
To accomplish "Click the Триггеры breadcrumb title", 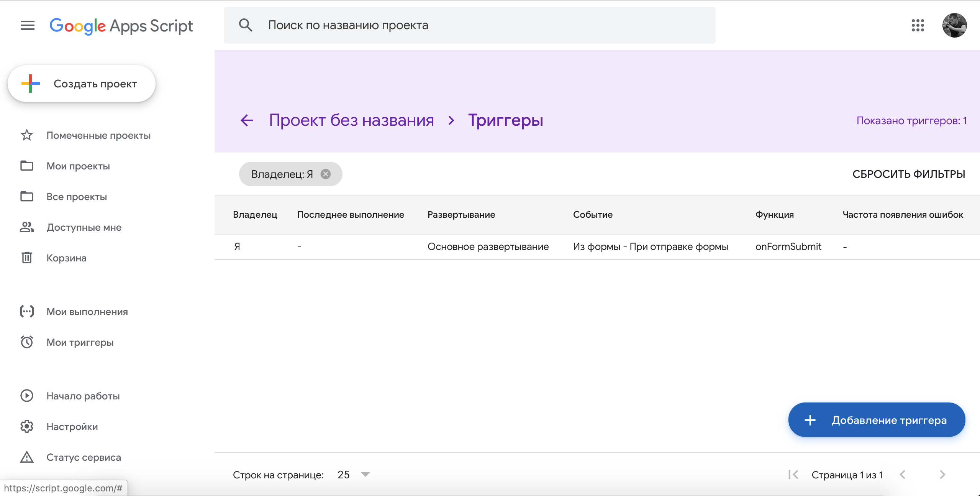I will (506, 120).
